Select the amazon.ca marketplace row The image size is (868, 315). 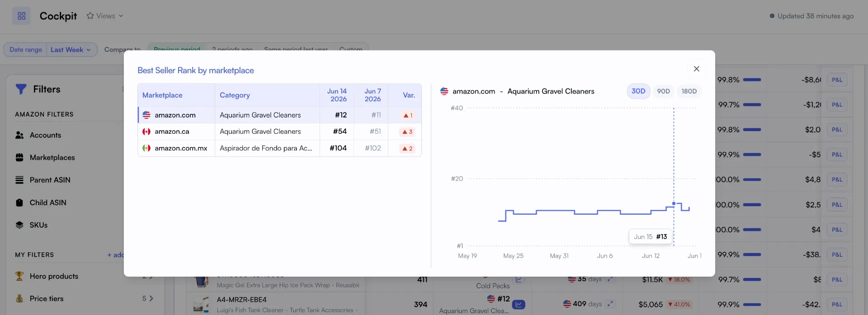[279, 132]
